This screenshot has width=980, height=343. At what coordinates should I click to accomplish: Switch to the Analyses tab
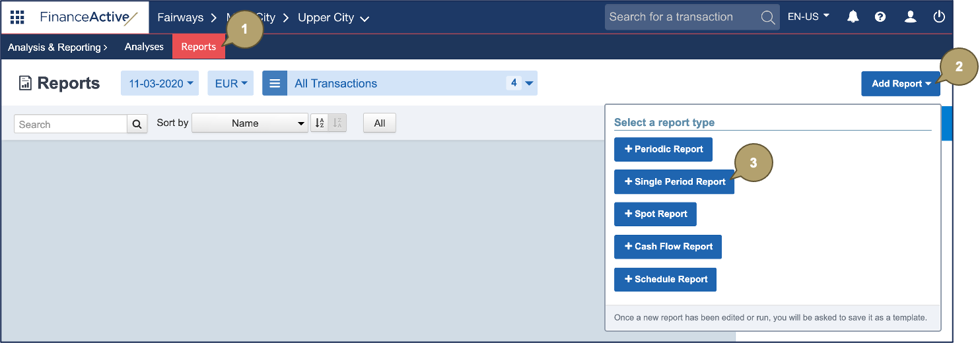pos(144,47)
